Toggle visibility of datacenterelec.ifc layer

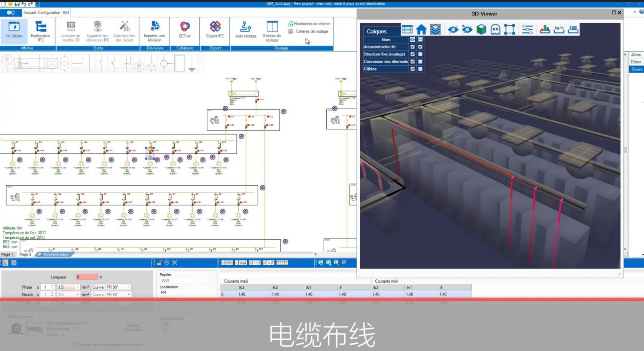click(x=413, y=47)
